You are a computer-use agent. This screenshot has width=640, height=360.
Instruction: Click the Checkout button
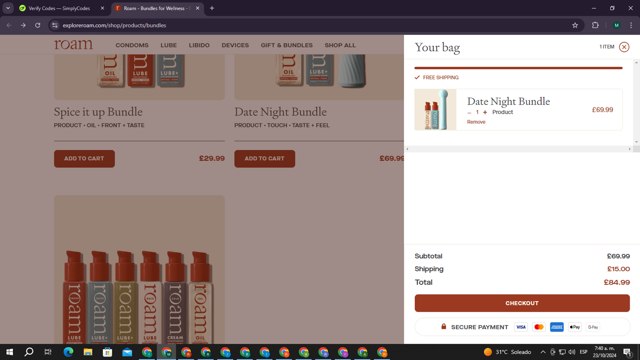522,303
